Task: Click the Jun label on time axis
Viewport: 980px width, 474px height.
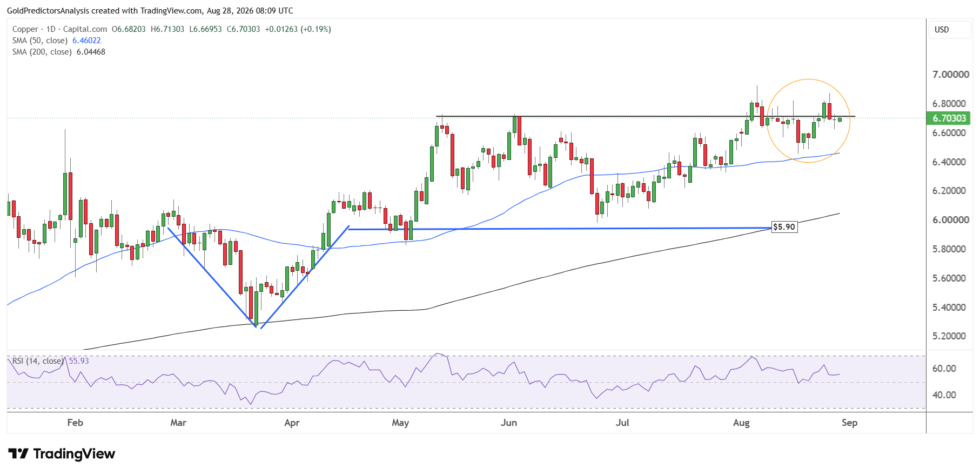Action: coord(509,423)
